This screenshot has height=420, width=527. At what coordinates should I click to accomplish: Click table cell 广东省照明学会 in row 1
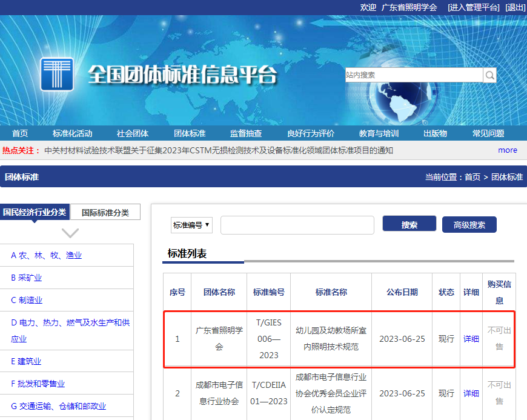[x=219, y=339]
